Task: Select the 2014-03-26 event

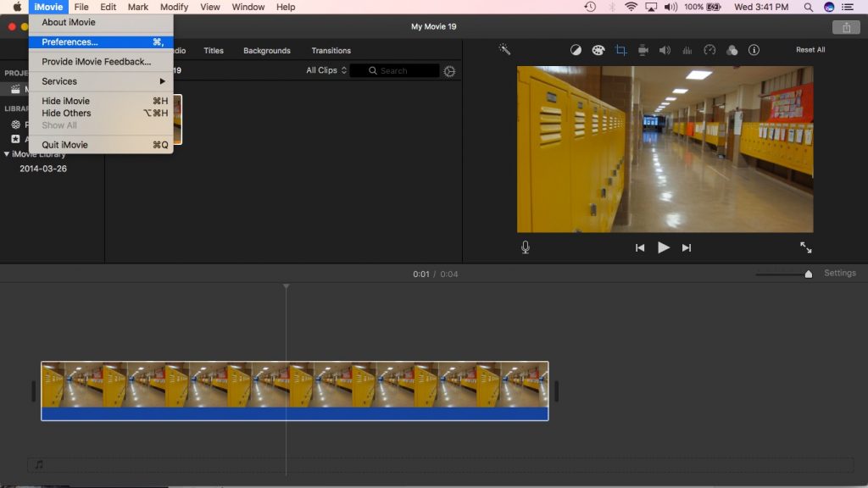Action: [43, 169]
